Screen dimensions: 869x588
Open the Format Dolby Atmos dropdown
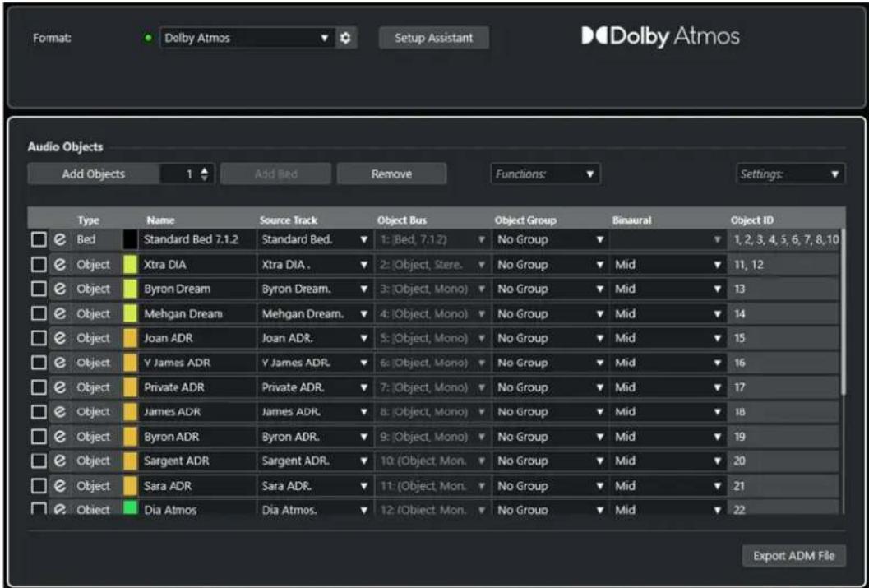pyautogui.click(x=247, y=38)
